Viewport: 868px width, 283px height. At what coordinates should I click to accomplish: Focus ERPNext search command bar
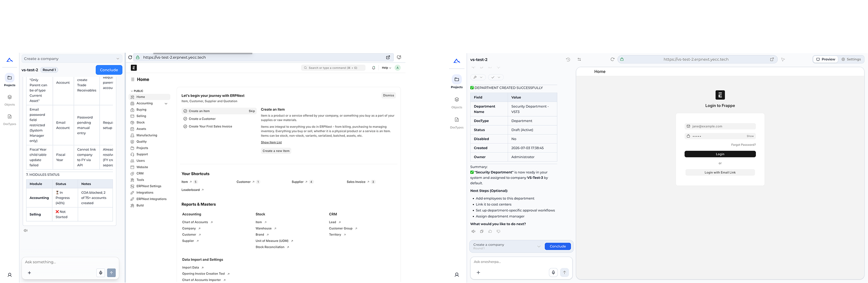click(x=333, y=68)
